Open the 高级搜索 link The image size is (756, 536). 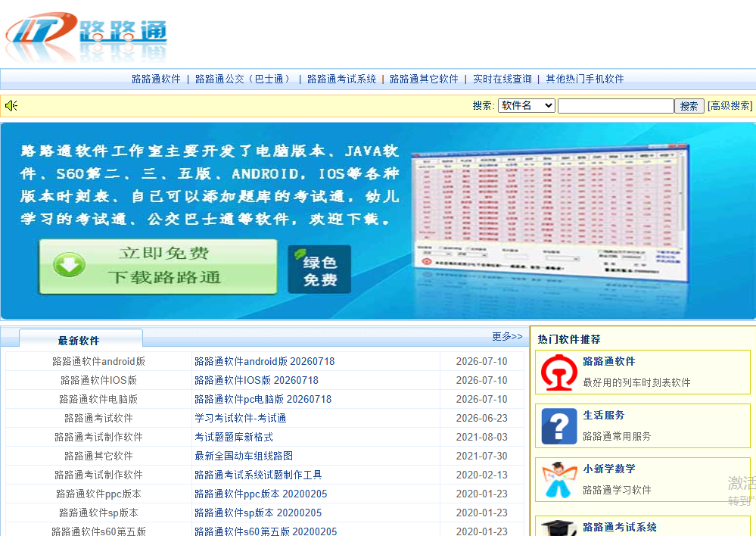pyautogui.click(x=730, y=106)
